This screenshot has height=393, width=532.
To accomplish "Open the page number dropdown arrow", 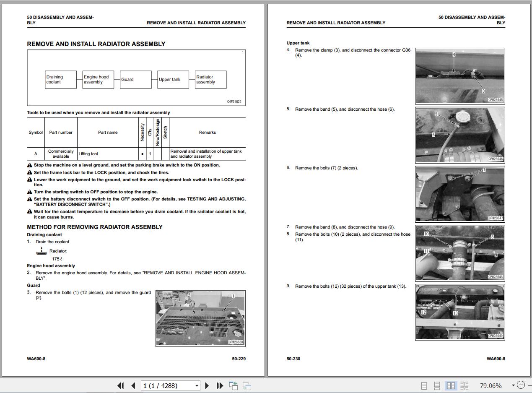I will 197,385.
